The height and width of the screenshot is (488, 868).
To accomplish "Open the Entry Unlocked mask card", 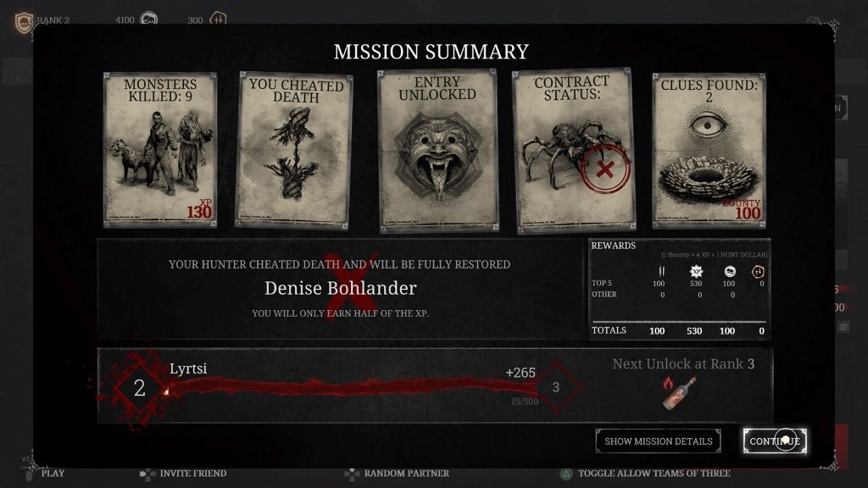I will 437,151.
